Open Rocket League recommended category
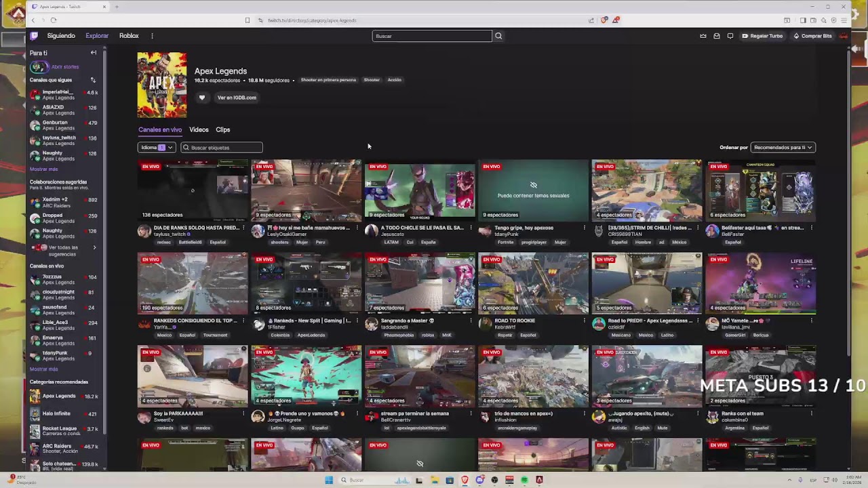 tap(64, 431)
